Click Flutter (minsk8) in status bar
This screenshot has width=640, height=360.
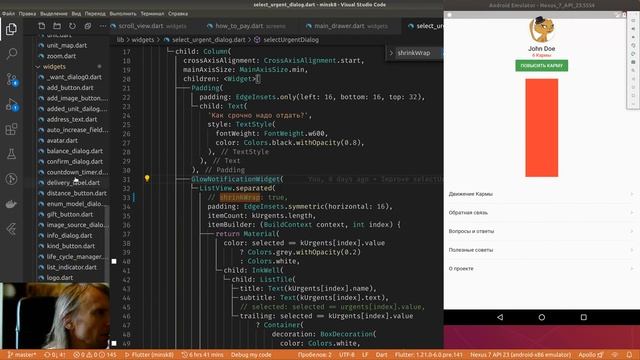click(x=149, y=355)
